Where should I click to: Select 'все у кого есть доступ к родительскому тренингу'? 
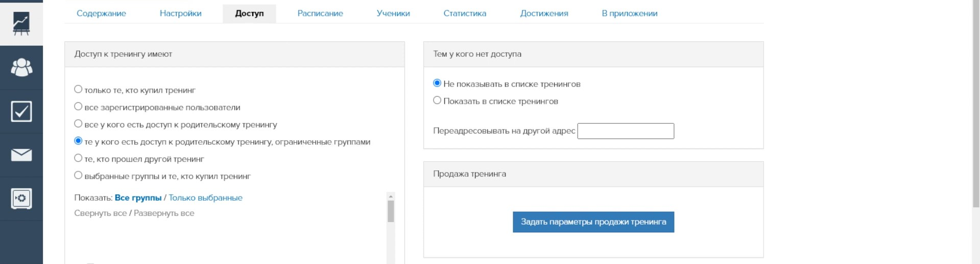[78, 123]
